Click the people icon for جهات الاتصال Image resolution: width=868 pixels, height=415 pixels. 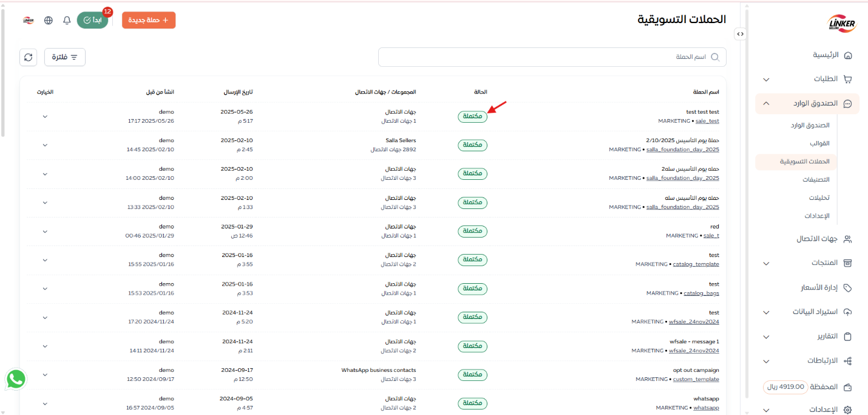848,239
